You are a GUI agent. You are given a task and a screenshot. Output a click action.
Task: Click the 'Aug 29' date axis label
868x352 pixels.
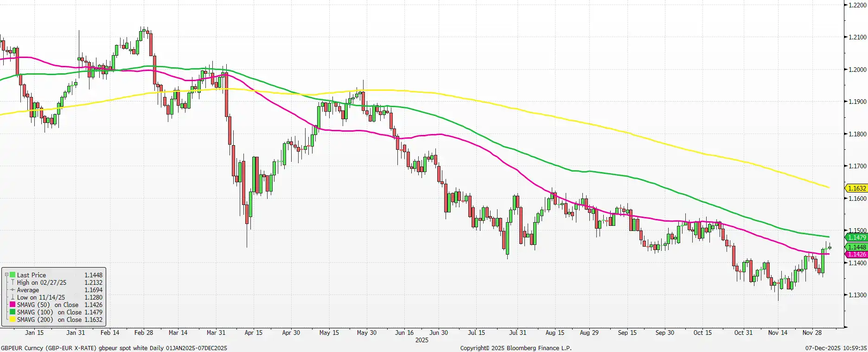(589, 333)
